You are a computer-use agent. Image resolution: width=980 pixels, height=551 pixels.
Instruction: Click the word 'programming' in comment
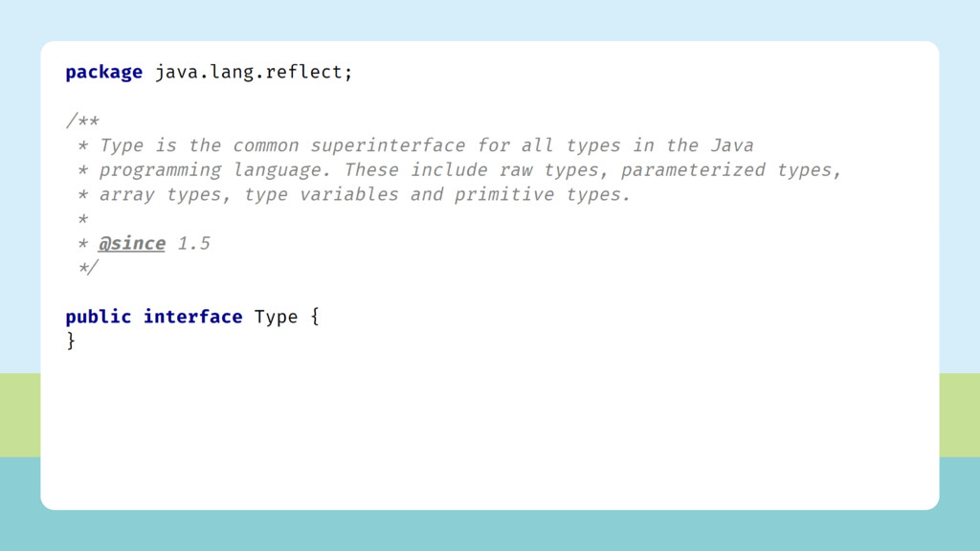point(160,170)
